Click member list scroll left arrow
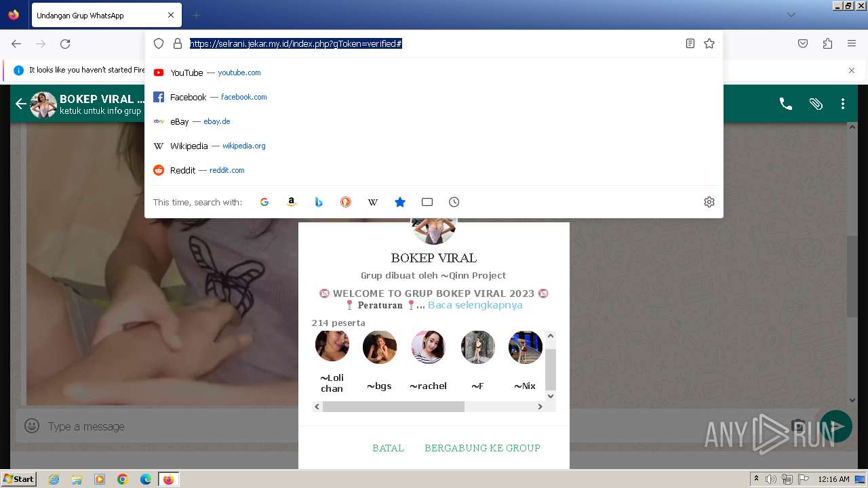Screen dimensions: 868x488 tap(317, 407)
